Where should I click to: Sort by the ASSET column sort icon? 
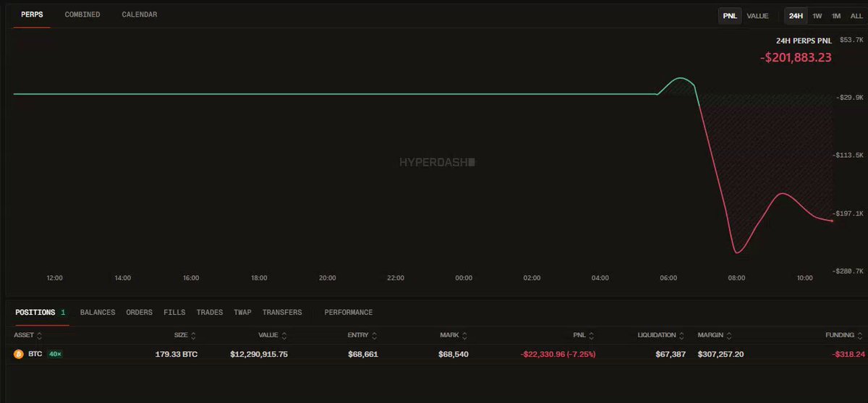click(39, 336)
